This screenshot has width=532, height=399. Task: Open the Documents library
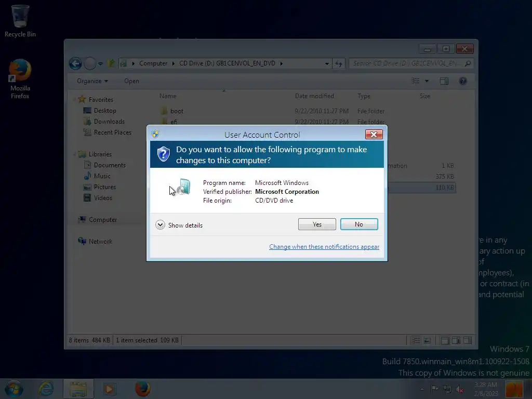[110, 165]
